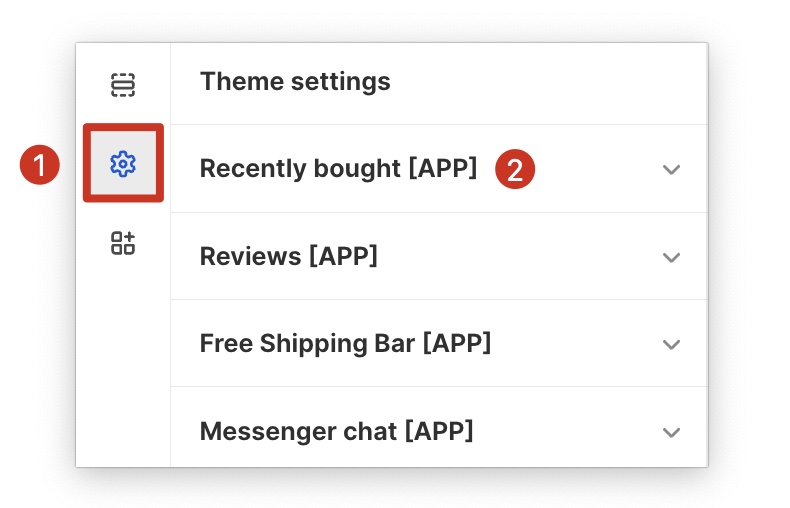Click the Theme settings gear icon
790x508 pixels.
pos(123,163)
